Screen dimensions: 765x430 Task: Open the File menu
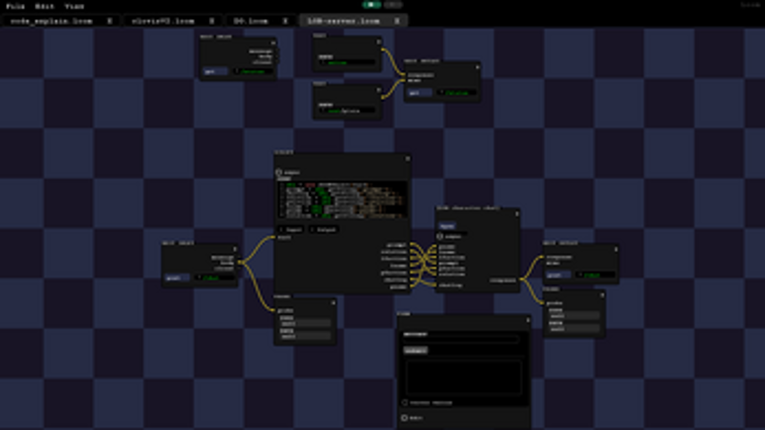[x=15, y=6]
